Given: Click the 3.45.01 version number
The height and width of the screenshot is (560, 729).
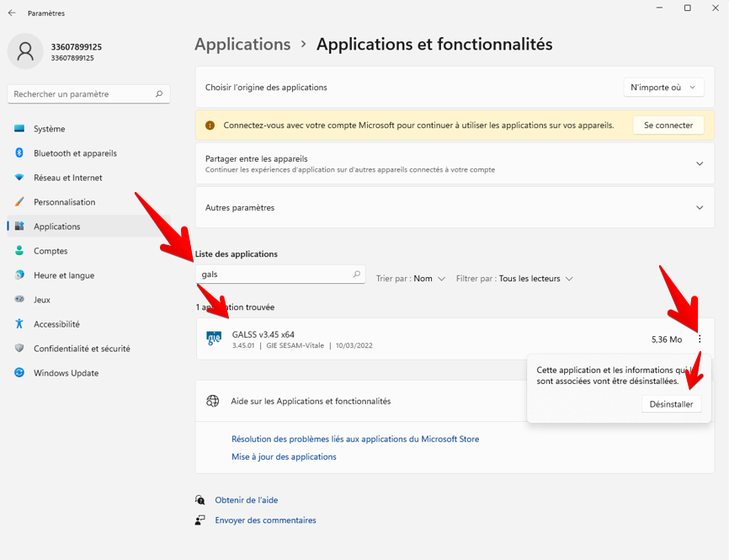Looking at the screenshot, I should pyautogui.click(x=243, y=345).
